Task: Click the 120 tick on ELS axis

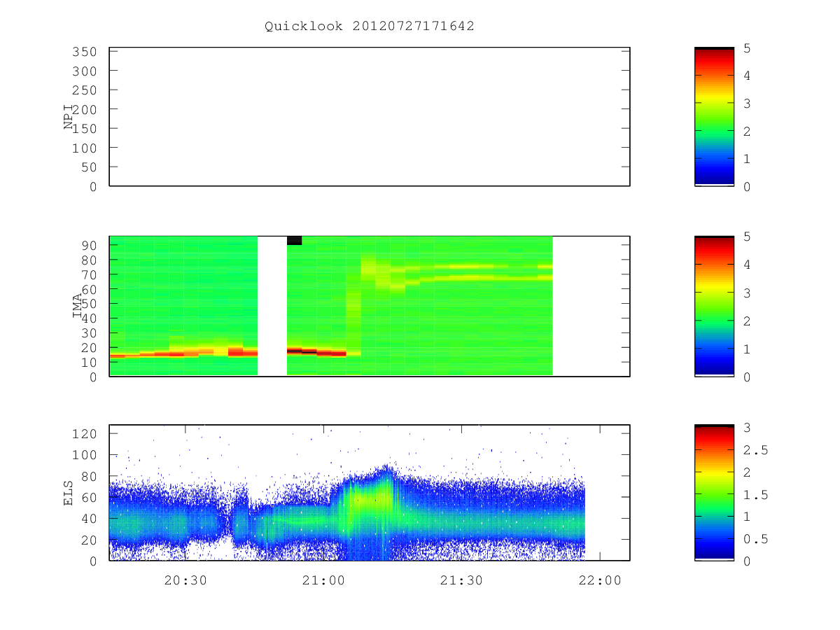Action: (x=85, y=433)
